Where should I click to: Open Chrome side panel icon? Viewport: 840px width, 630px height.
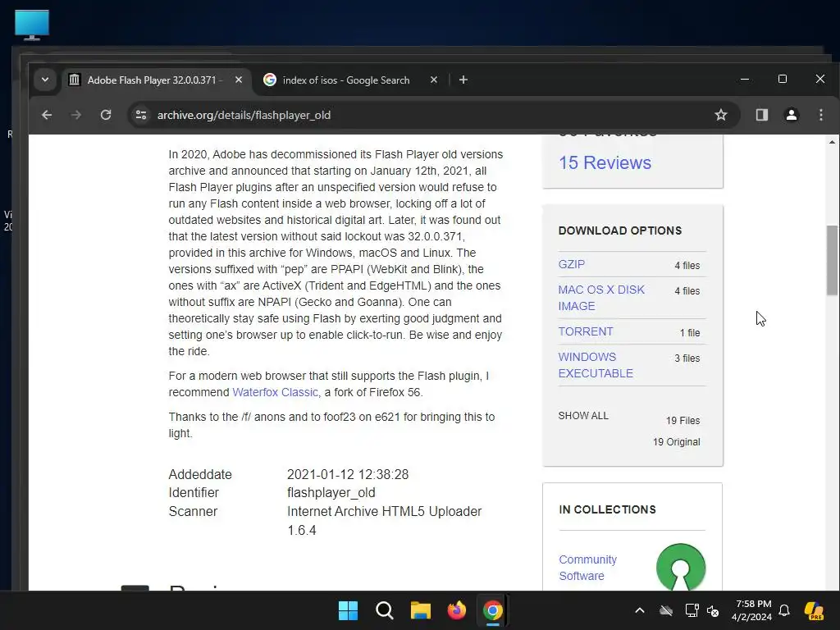762,115
